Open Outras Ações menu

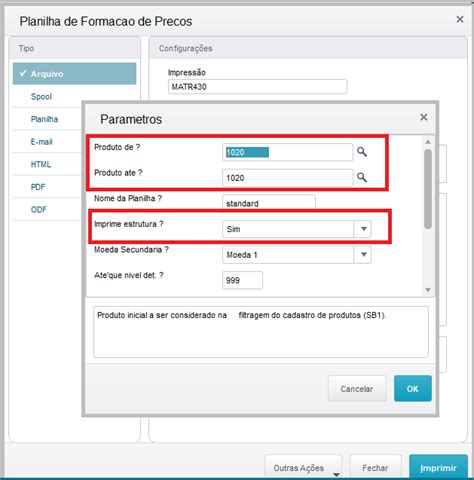coord(303,468)
